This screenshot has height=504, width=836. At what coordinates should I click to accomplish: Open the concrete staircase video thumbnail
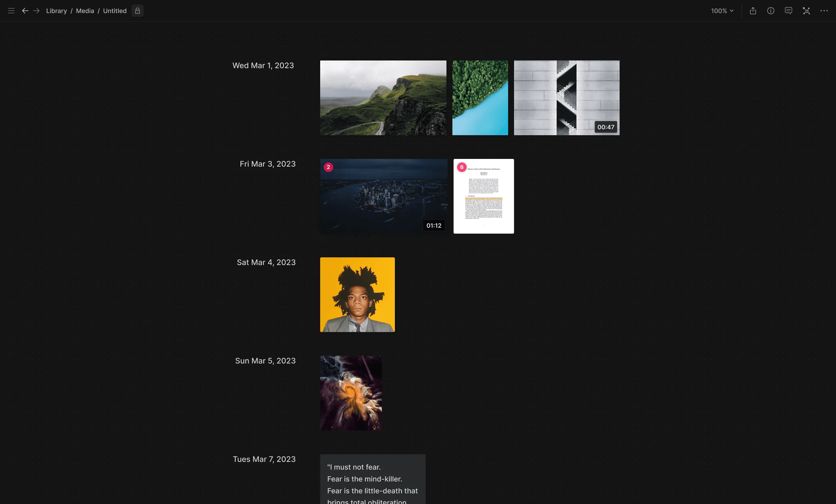click(567, 98)
